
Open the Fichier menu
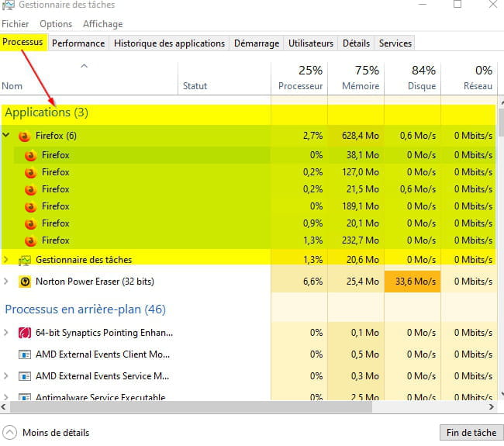pyautogui.click(x=15, y=24)
